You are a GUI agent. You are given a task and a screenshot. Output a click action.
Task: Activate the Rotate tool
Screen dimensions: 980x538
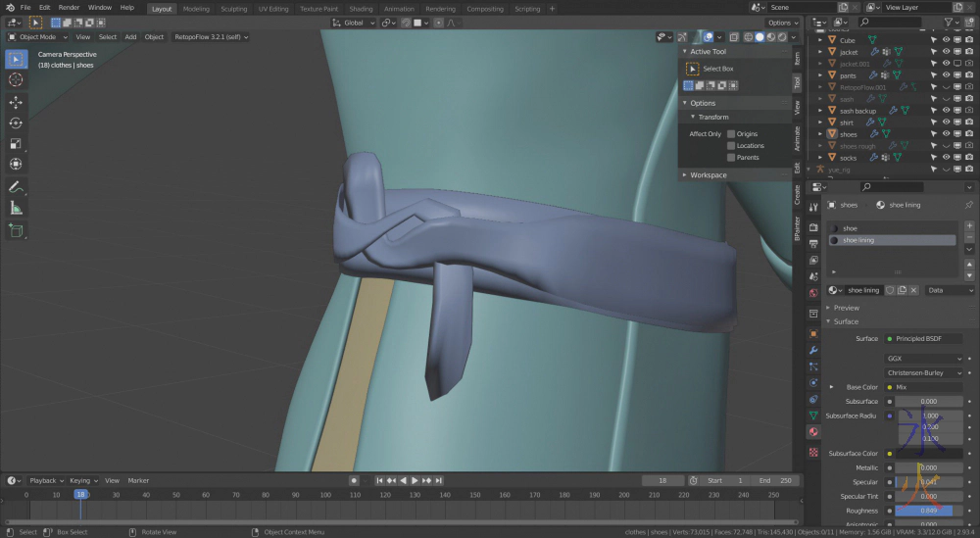[16, 122]
